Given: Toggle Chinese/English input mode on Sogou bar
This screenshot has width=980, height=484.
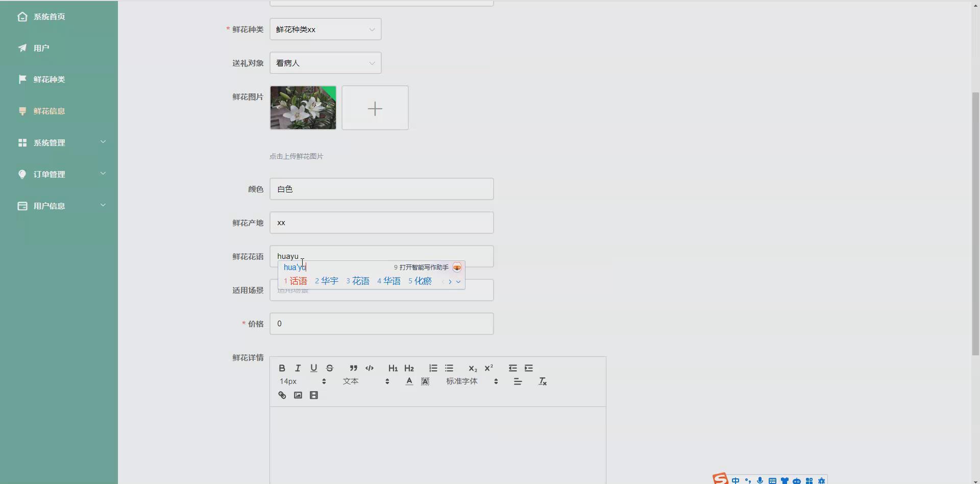Looking at the screenshot, I should click(736, 480).
